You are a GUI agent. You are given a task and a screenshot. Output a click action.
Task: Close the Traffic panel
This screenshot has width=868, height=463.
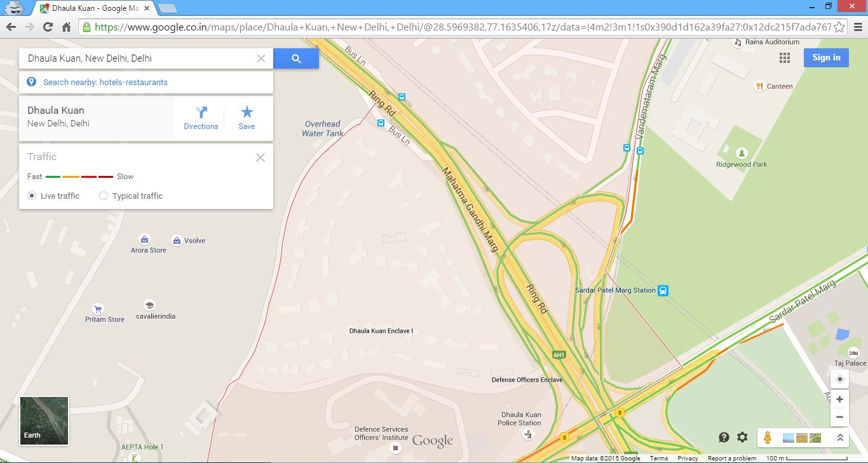tap(261, 158)
